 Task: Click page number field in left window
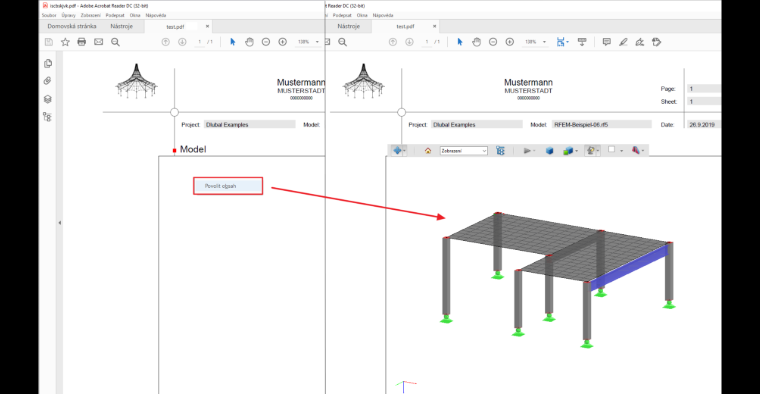tap(199, 42)
